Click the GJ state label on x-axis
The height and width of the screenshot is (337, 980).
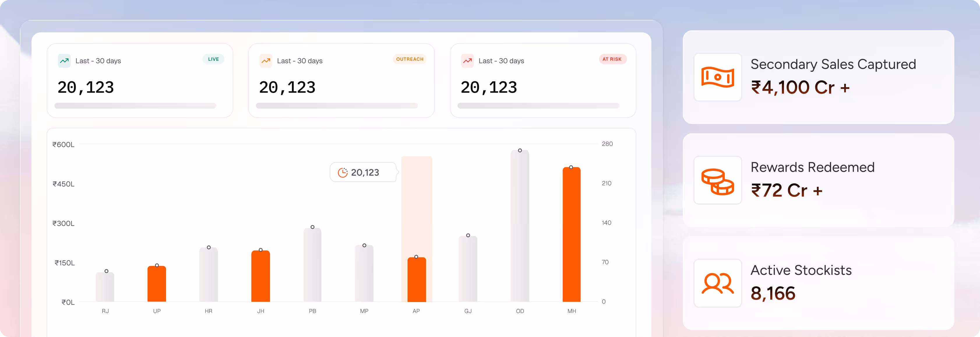pos(468,311)
